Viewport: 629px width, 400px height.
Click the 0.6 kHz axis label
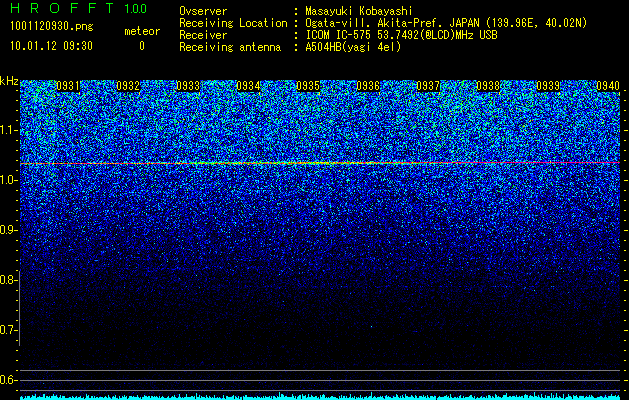[x=8, y=380]
